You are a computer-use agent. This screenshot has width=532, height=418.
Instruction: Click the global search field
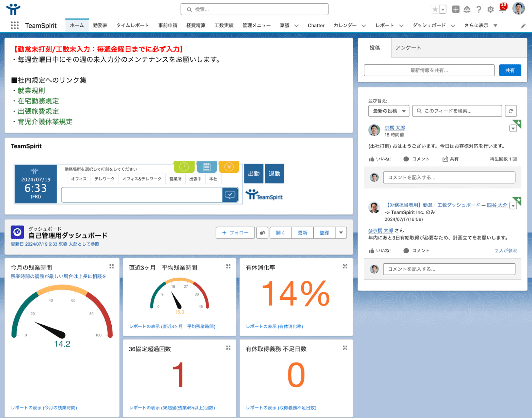pos(254,10)
